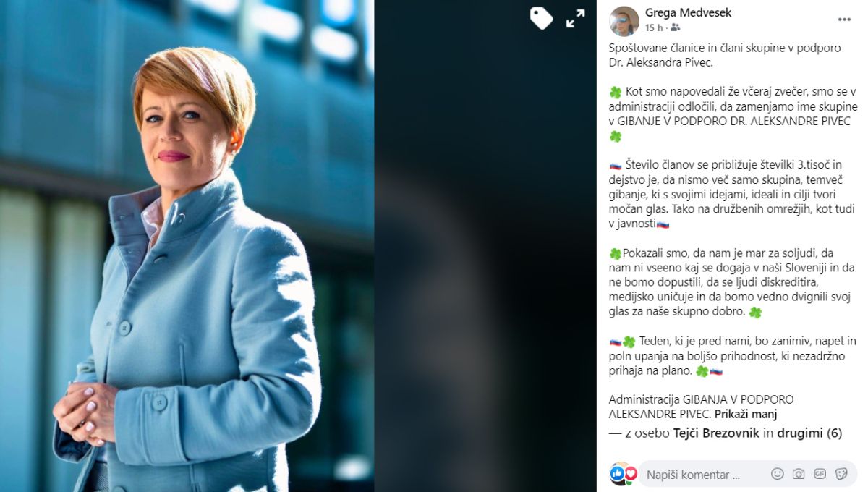Open the three-dot post options menu
The image size is (868, 492).
pyautogui.click(x=844, y=19)
